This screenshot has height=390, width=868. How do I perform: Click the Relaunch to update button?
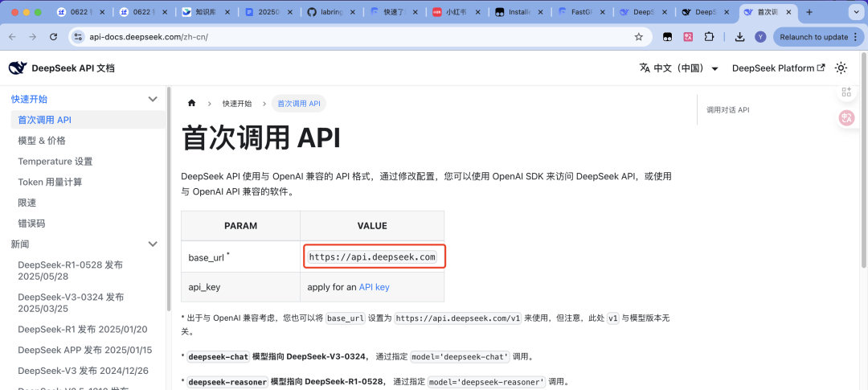[812, 37]
